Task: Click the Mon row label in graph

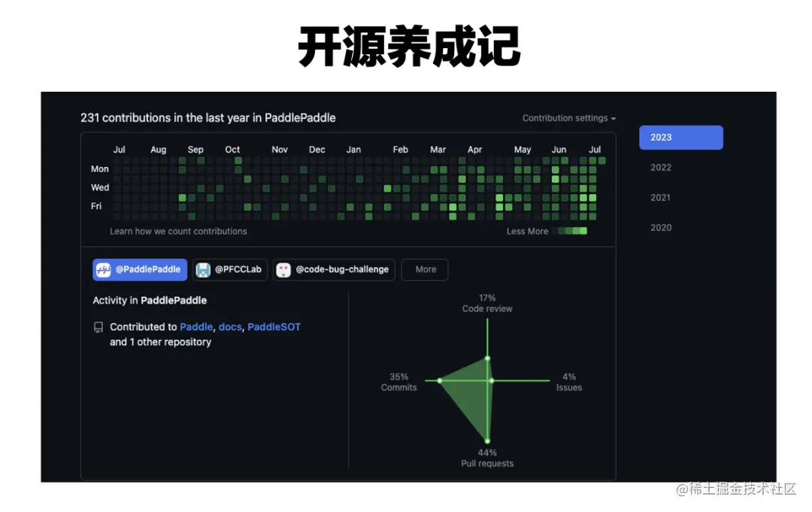Action: pos(100,168)
